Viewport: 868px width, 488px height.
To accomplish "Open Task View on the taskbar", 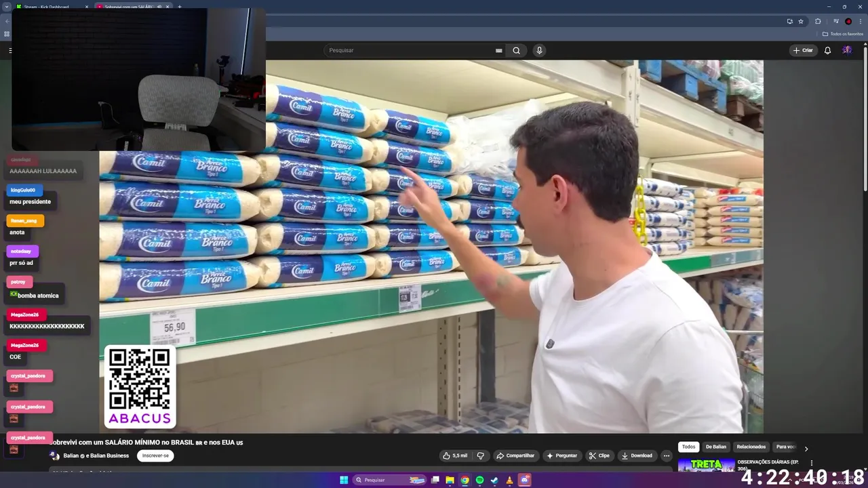I will click(x=435, y=480).
